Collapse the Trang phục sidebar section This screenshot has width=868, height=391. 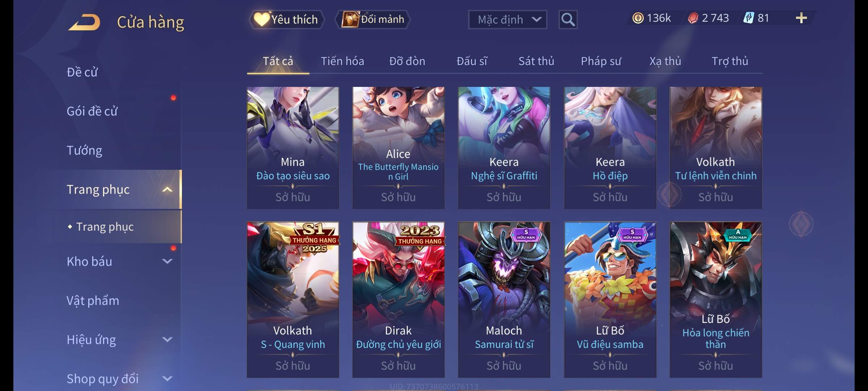[167, 189]
